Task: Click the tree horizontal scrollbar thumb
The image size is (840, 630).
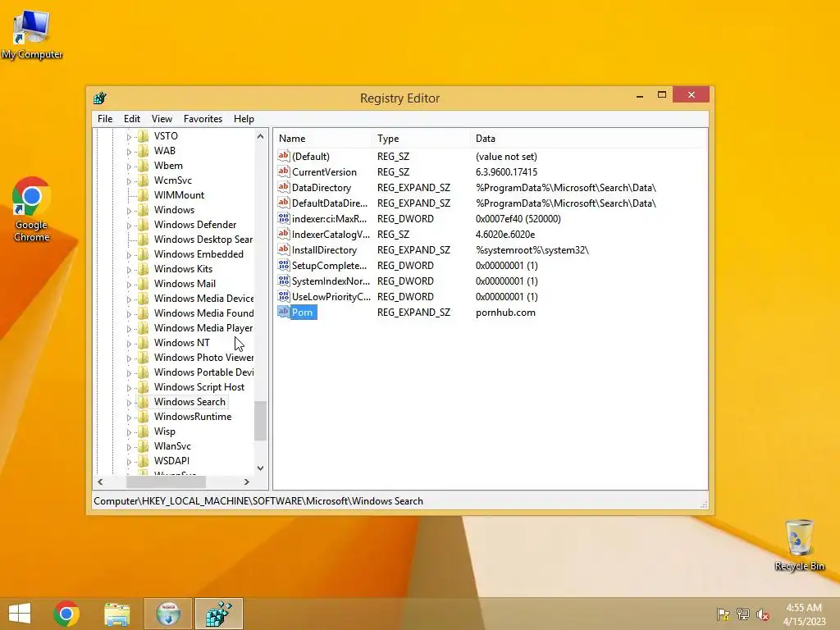Action: click(166, 482)
